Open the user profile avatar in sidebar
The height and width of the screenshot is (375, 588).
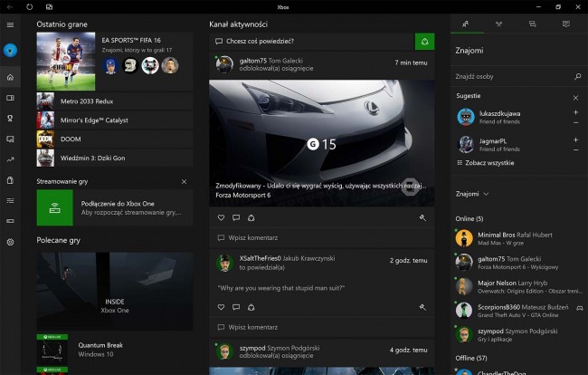10,50
